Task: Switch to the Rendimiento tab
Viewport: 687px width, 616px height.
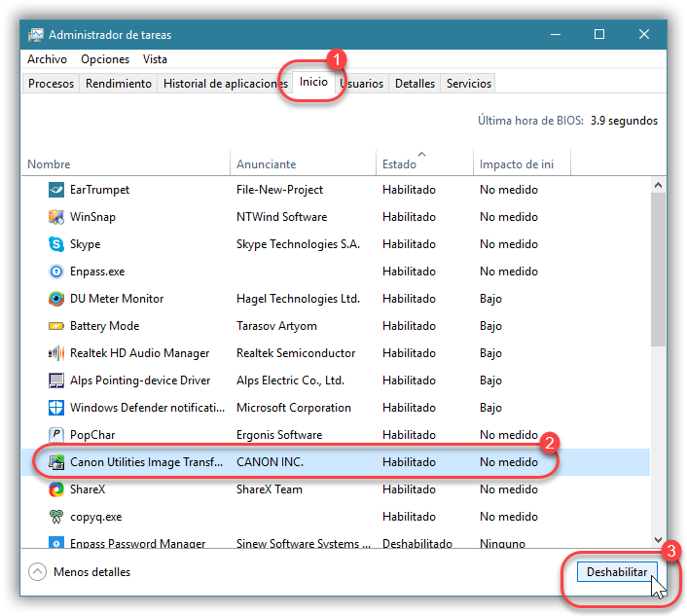Action: click(x=119, y=84)
